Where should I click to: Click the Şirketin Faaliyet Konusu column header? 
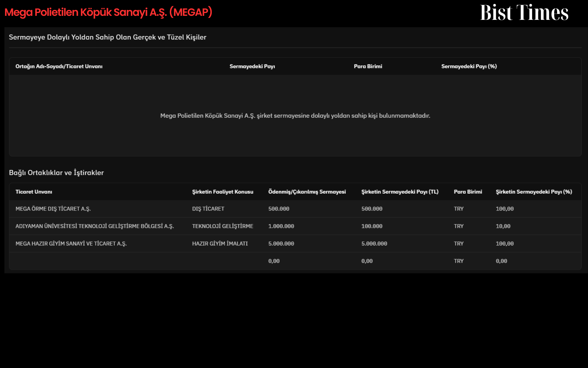223,192
